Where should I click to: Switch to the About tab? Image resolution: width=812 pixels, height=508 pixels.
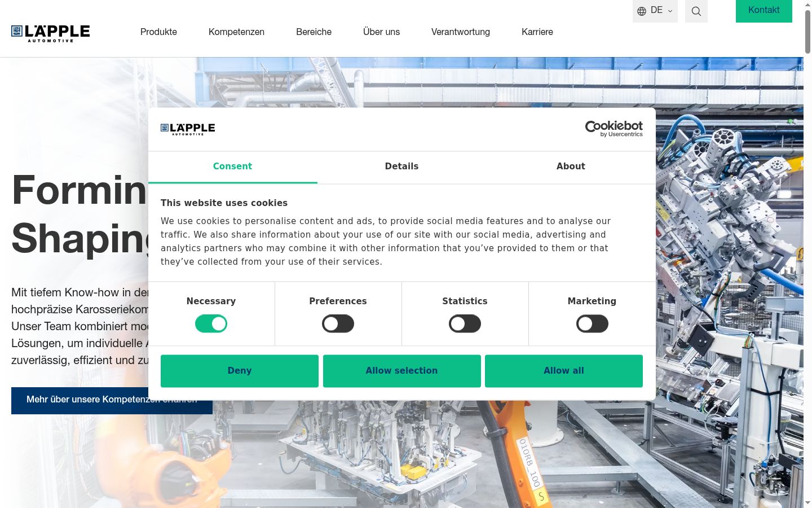click(571, 167)
